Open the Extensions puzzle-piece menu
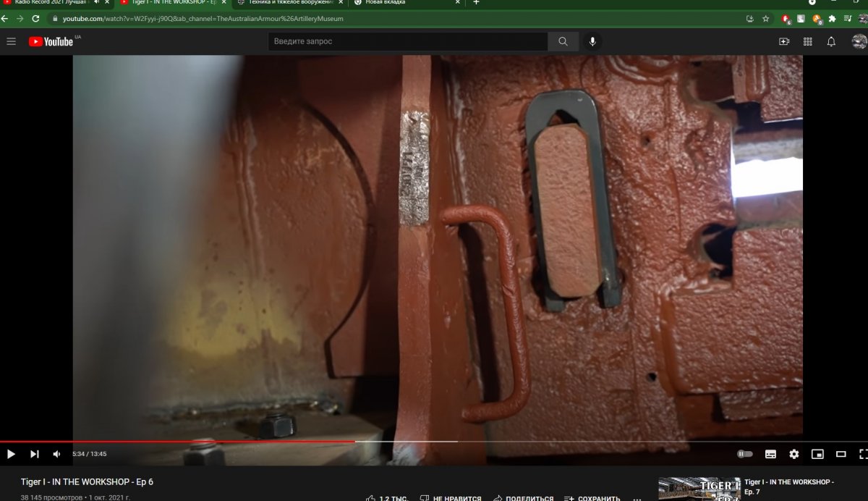Viewport: 868px width, 501px height. [x=832, y=18]
